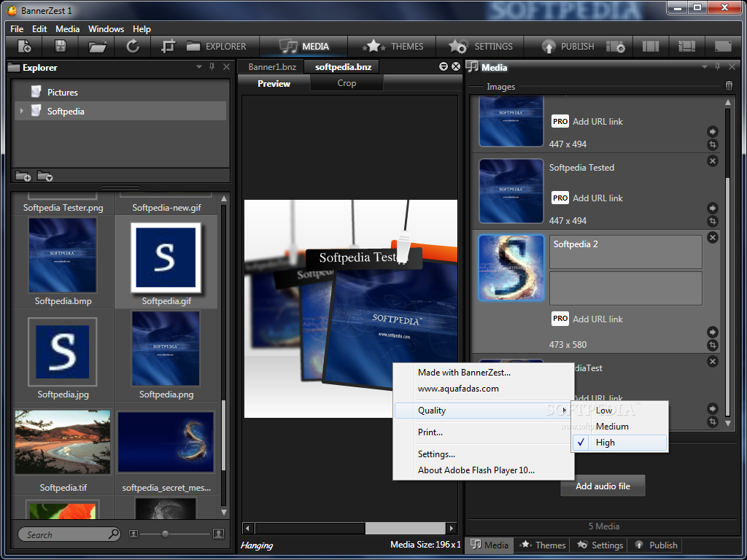
Task: Open the Explorer toolbar section
Action: (216, 46)
